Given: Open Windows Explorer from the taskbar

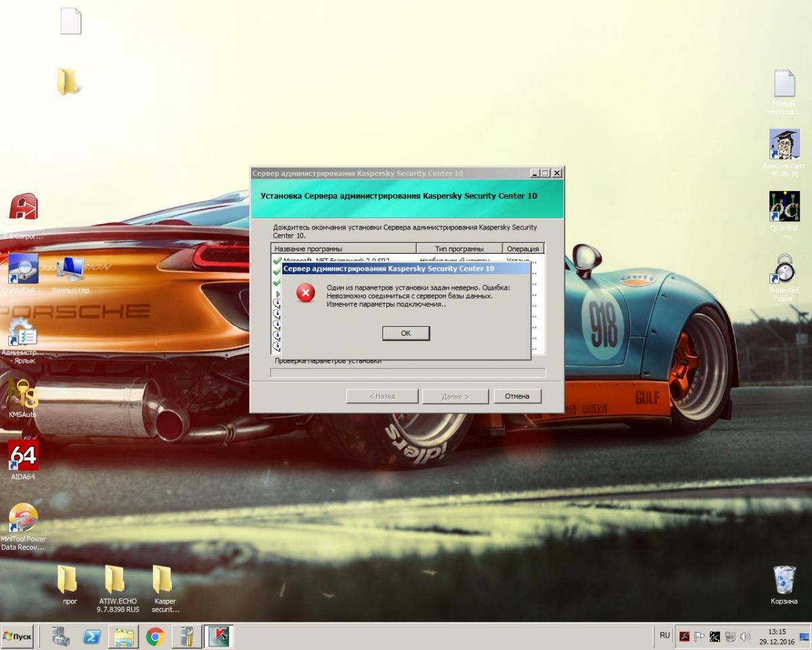Looking at the screenshot, I should point(124,636).
